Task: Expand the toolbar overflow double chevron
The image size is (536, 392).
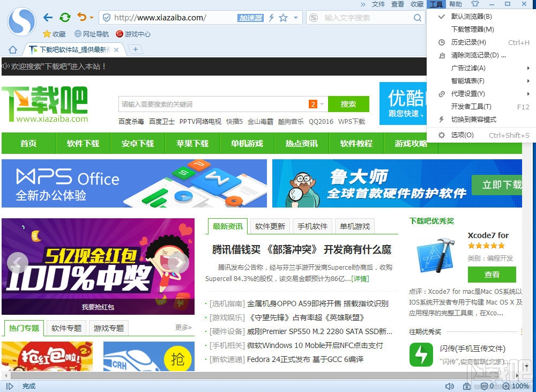Action: pyautogui.click(x=363, y=4)
